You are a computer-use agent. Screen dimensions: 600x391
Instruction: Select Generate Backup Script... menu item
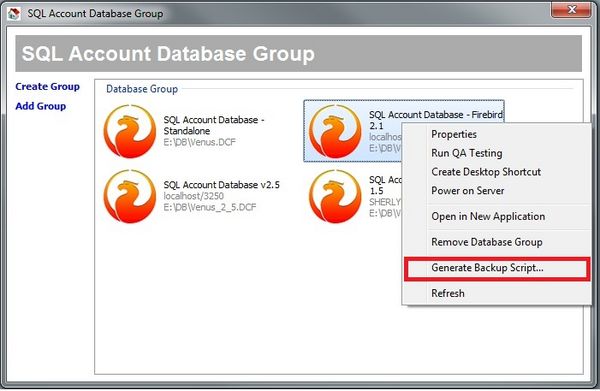point(497,268)
